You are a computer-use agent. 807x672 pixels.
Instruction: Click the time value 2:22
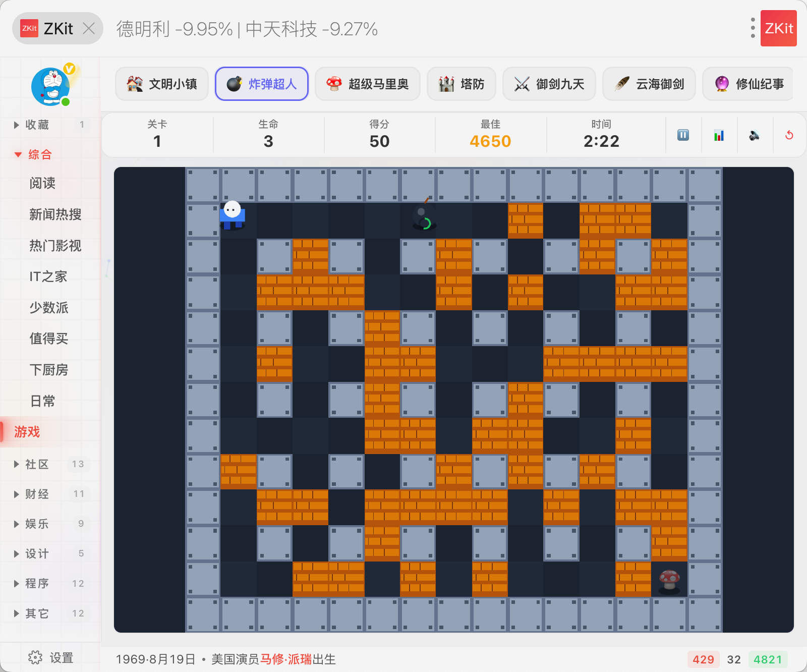tap(601, 141)
